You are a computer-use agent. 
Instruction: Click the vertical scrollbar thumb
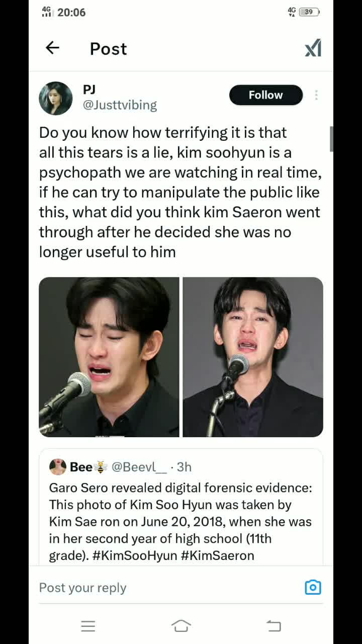331,139
